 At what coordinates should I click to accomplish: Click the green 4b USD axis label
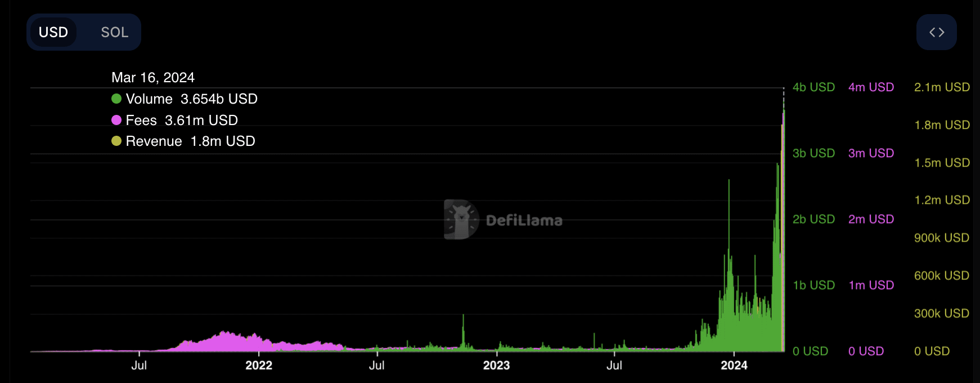[x=813, y=87]
